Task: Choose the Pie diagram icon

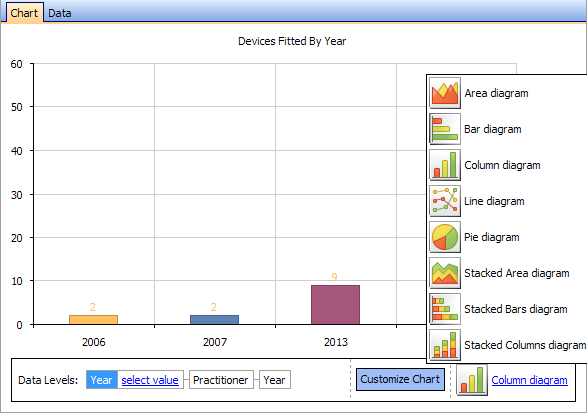Action: point(445,237)
